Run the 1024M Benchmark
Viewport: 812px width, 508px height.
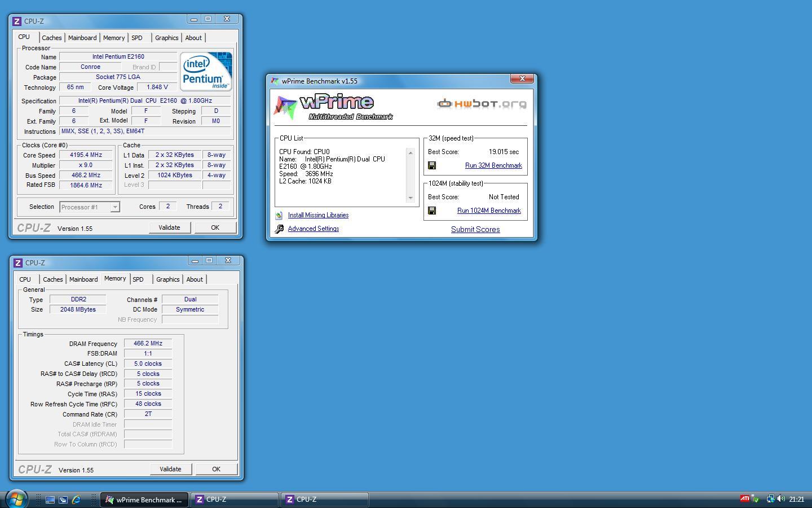coord(489,211)
